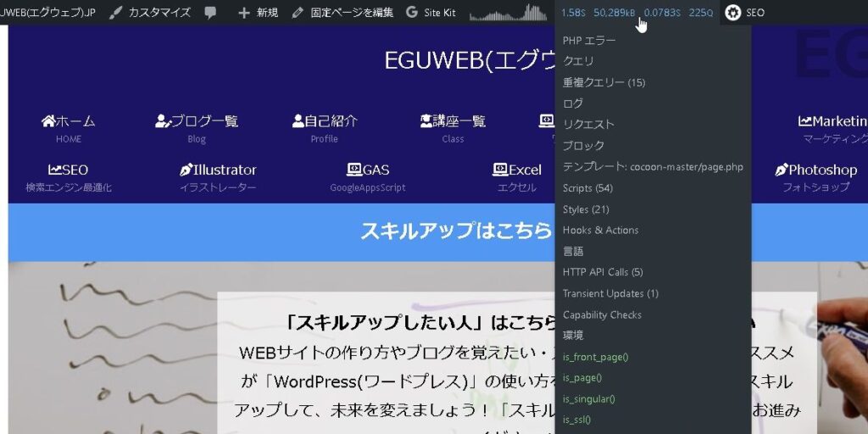Select HTTP API Calls (5) entry
The height and width of the screenshot is (434, 868).
click(603, 272)
